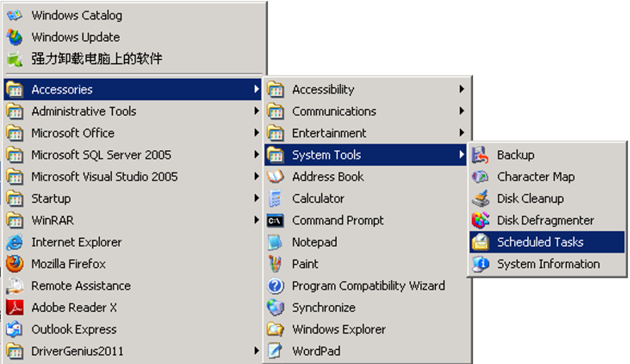
Task: Launch Disk Cleanup entry
Action: coord(547,198)
